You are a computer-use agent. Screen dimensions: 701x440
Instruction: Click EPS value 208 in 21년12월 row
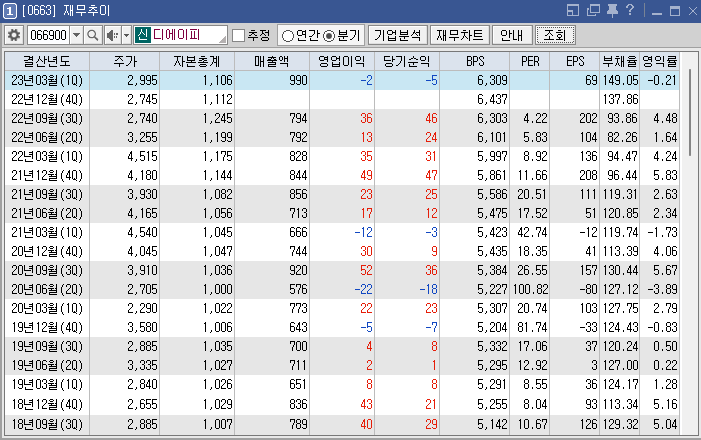588,175
